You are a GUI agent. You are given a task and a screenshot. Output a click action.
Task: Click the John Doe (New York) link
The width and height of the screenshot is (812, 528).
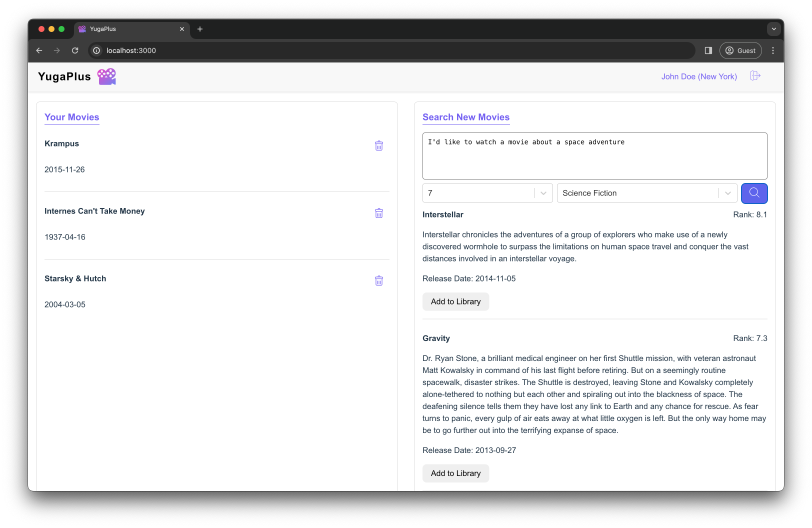698,76
